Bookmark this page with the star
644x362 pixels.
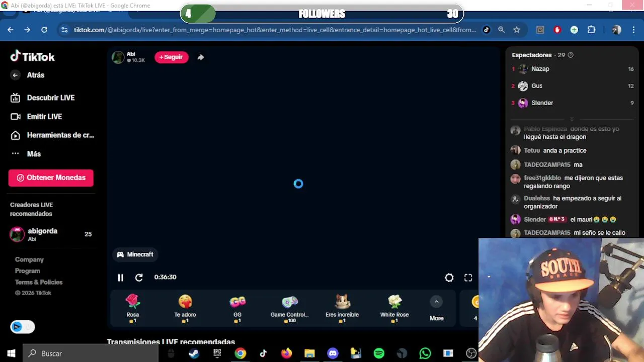[517, 30]
